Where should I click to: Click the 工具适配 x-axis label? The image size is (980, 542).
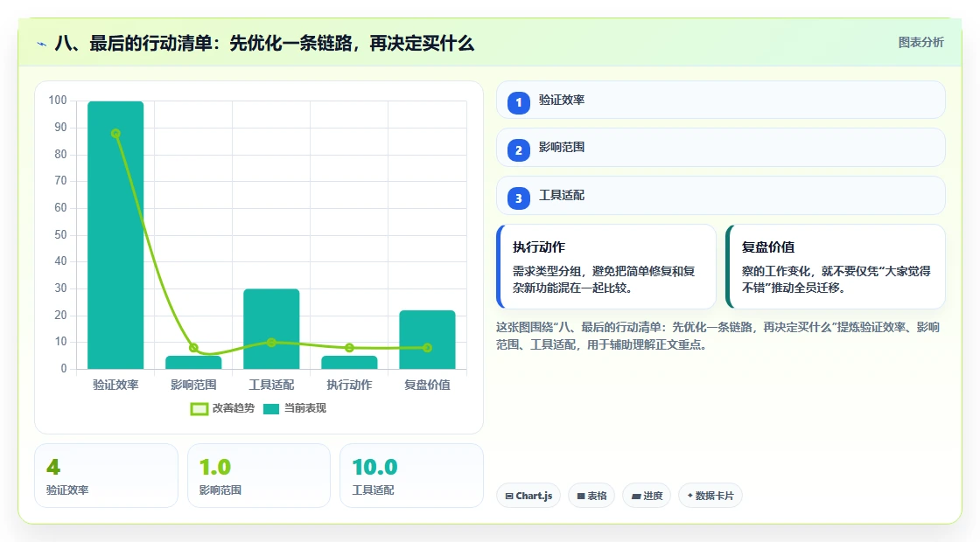click(x=271, y=386)
